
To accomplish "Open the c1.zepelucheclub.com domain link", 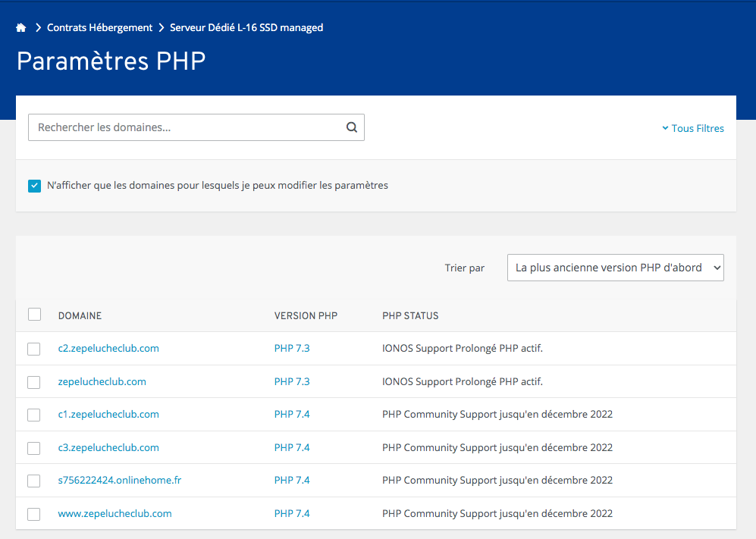I will (108, 415).
